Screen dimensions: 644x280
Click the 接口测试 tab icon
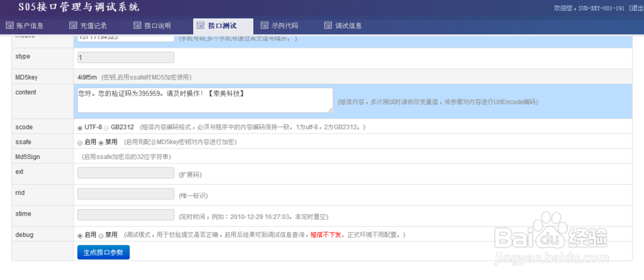(201, 26)
